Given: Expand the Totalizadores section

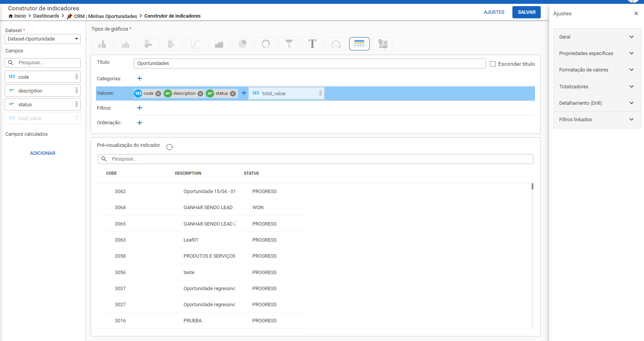Looking at the screenshot, I should pos(597,87).
